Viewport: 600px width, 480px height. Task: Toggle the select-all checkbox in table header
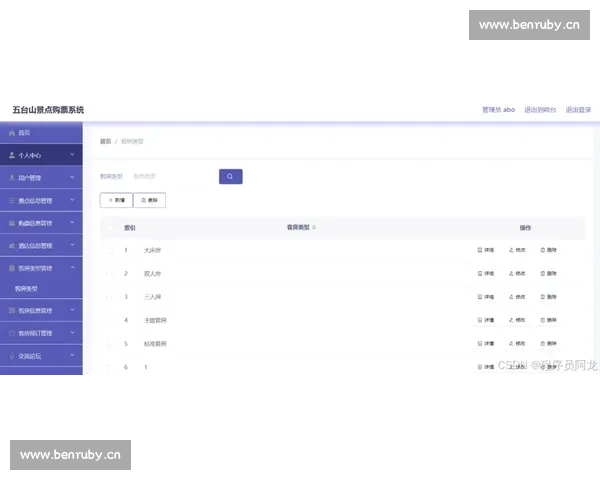click(x=108, y=227)
